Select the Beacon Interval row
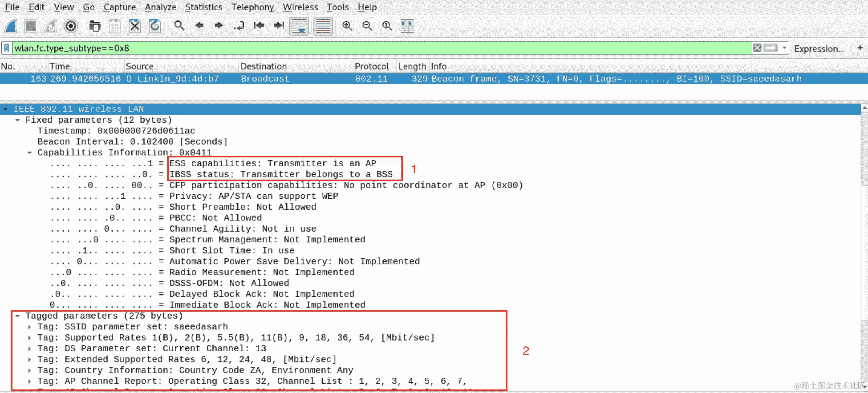Screen dimensions: 868x393 click(x=430, y=142)
